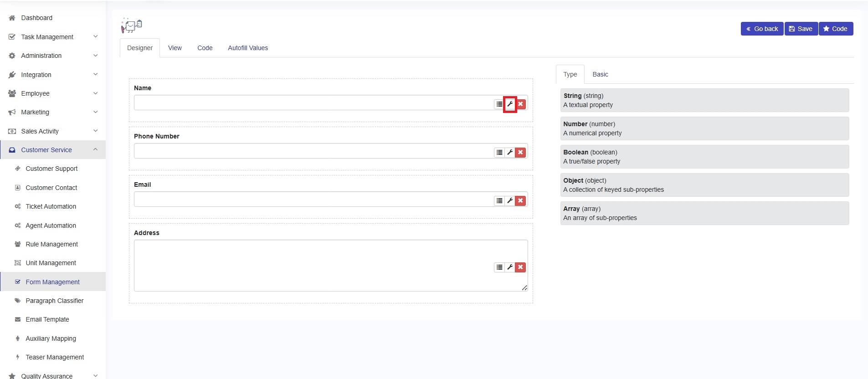
Task: Delete the Address field with red X
Action: click(520, 267)
